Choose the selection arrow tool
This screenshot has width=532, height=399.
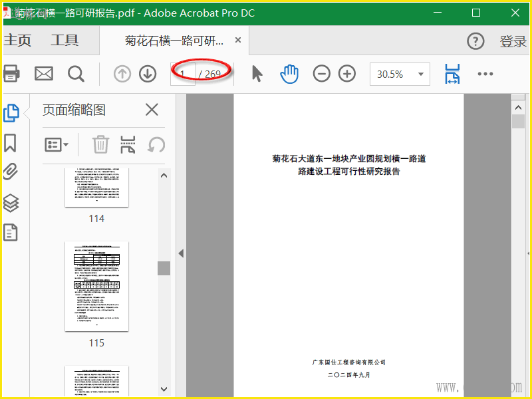257,74
